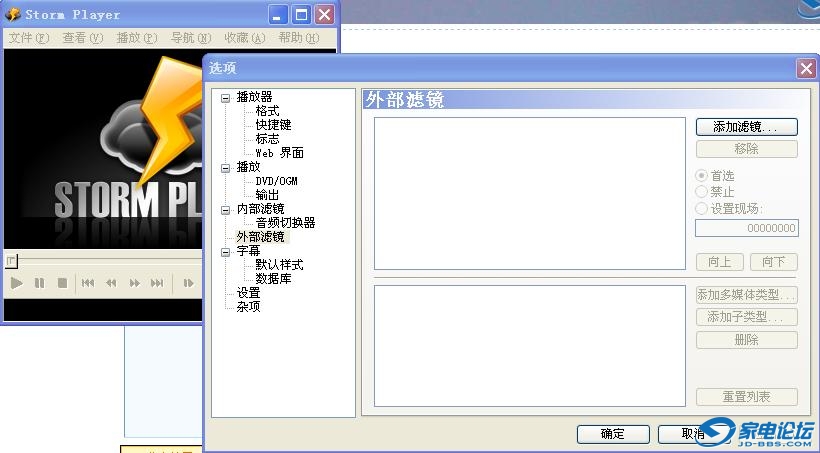Screen dimensions: 820x453
Task: Minimize the Storm Player window
Action: [x=278, y=15]
